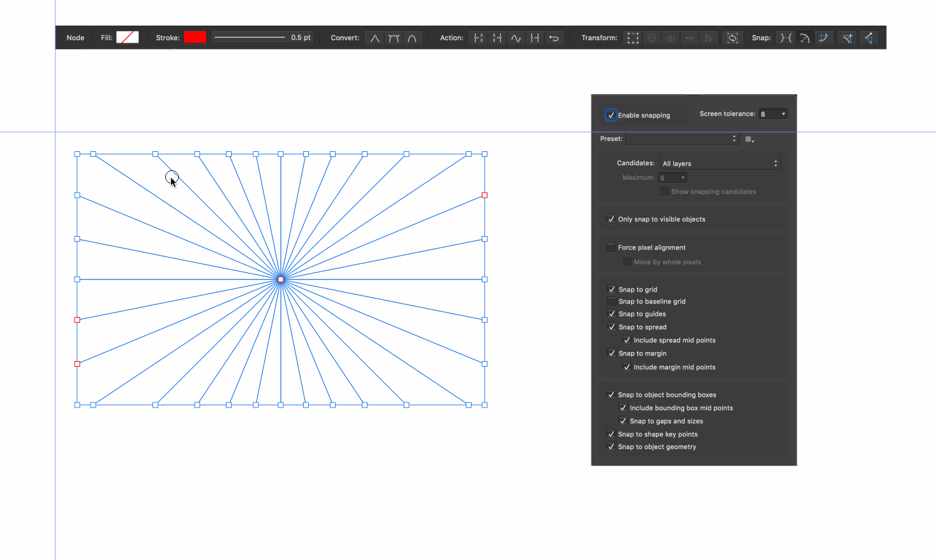Open the Preset dropdown
Screen dimensions: 936x560
682,139
